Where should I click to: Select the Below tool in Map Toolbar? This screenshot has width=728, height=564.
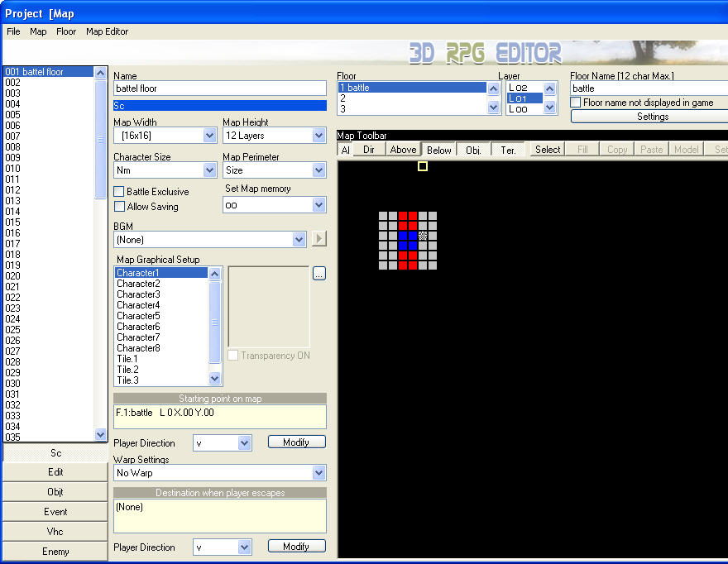439,150
